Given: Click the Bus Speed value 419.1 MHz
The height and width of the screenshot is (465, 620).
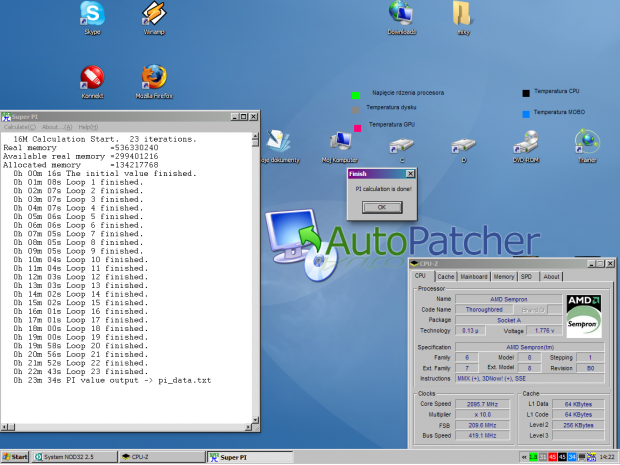Looking at the screenshot, I should pos(482,435).
